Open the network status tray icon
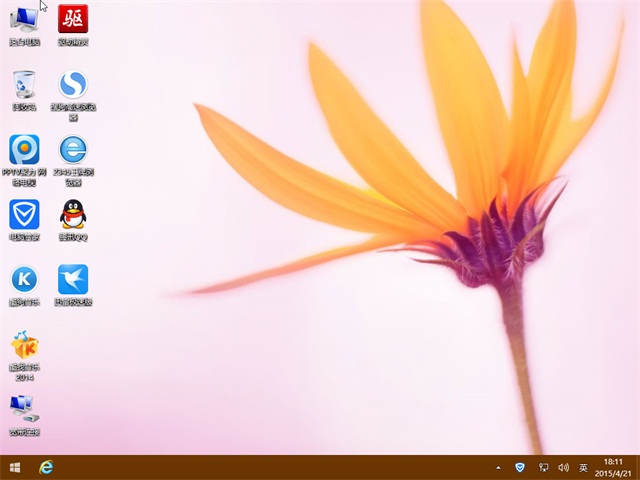Screen dimensions: 640x480 pos(543,468)
